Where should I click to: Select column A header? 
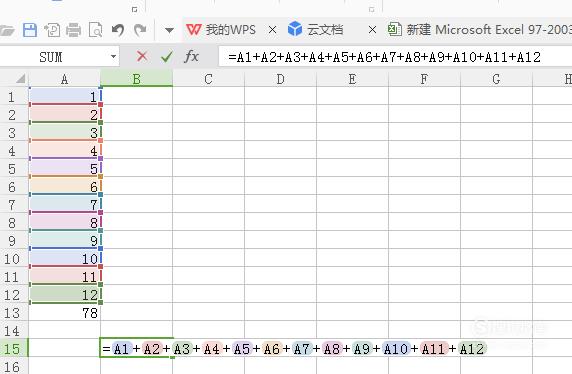pyautogui.click(x=64, y=78)
